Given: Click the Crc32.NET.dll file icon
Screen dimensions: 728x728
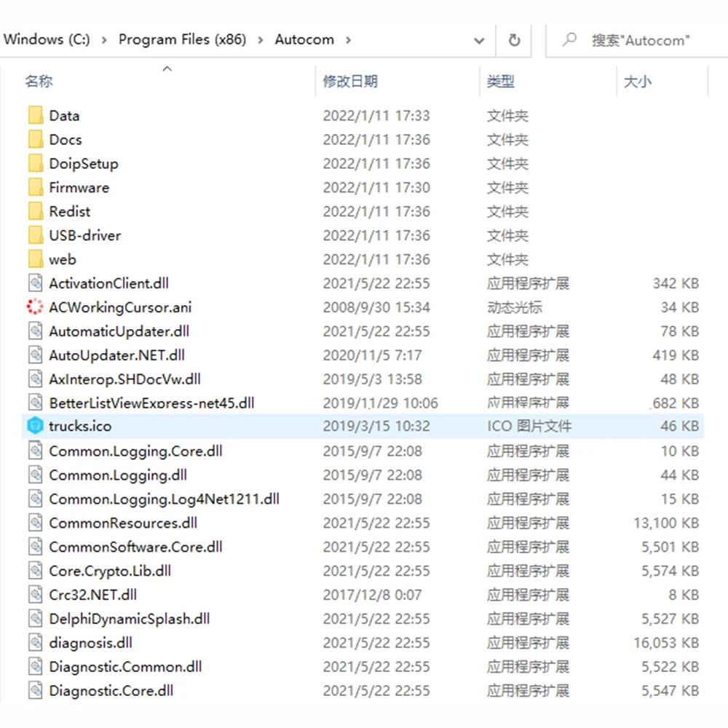Looking at the screenshot, I should click(35, 595).
